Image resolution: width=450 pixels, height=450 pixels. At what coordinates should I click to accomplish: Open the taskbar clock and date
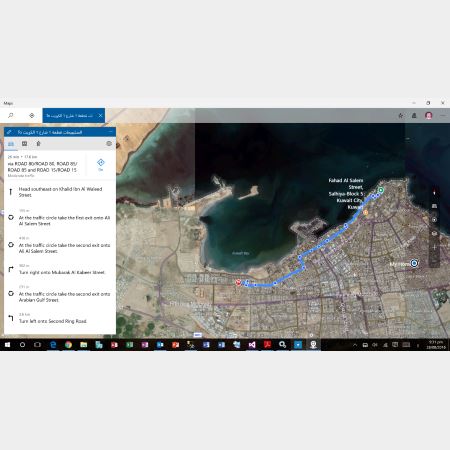[436, 345]
